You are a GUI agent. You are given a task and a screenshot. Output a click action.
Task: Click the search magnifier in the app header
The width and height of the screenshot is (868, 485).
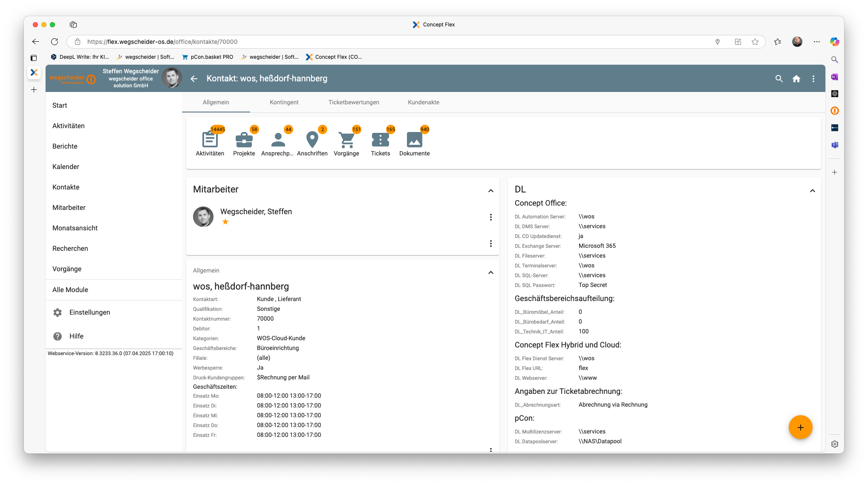[x=779, y=79]
